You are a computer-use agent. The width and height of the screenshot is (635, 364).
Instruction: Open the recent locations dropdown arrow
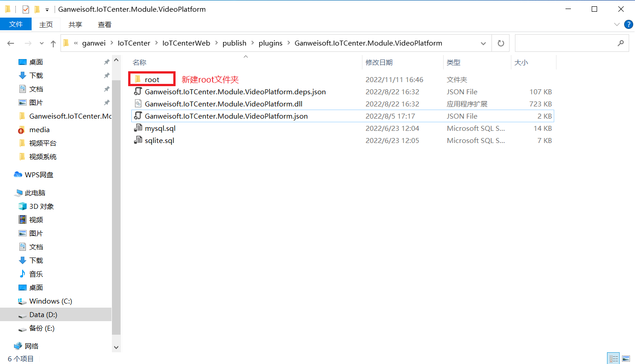tap(42, 44)
